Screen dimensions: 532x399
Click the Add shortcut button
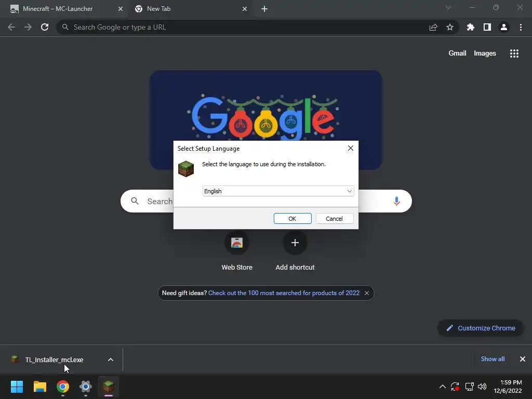[x=295, y=251]
